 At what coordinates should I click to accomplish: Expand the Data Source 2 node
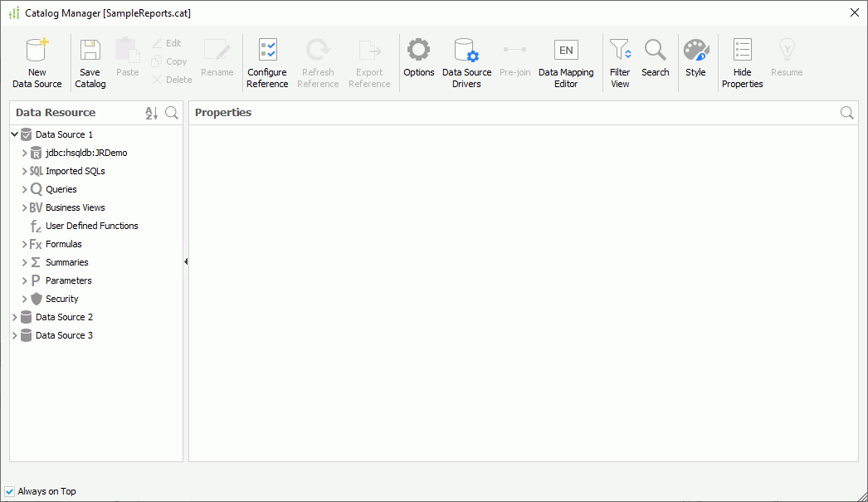(14, 317)
